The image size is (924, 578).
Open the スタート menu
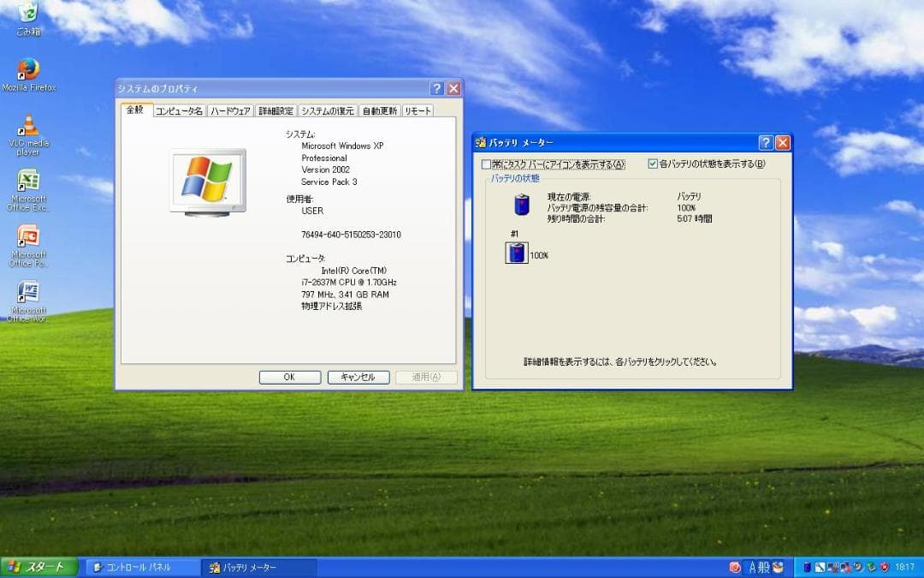point(34,567)
